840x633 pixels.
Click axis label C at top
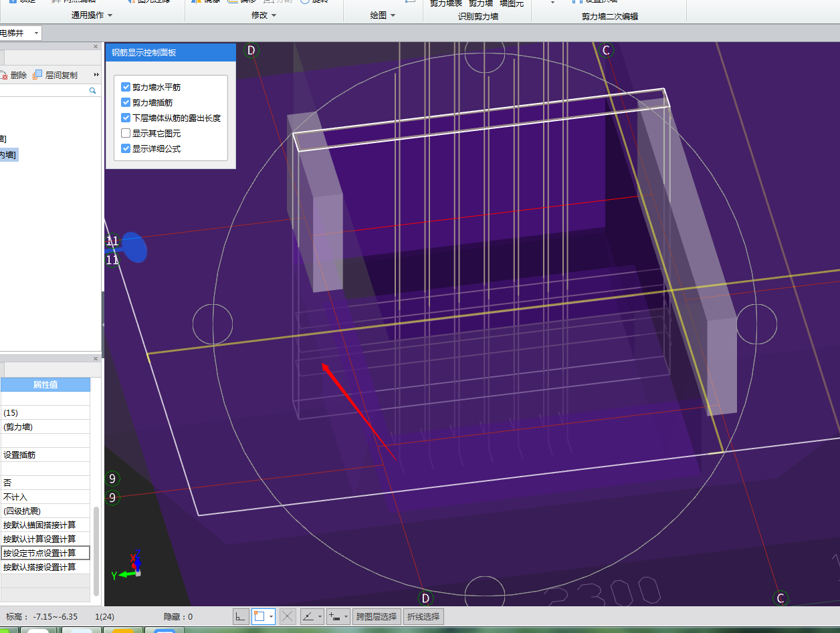pyautogui.click(x=607, y=50)
